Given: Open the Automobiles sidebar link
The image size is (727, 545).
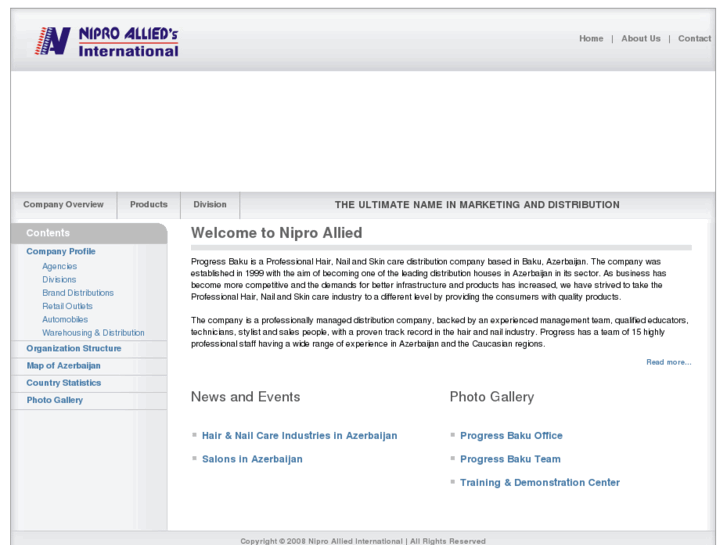Looking at the screenshot, I should [65, 320].
